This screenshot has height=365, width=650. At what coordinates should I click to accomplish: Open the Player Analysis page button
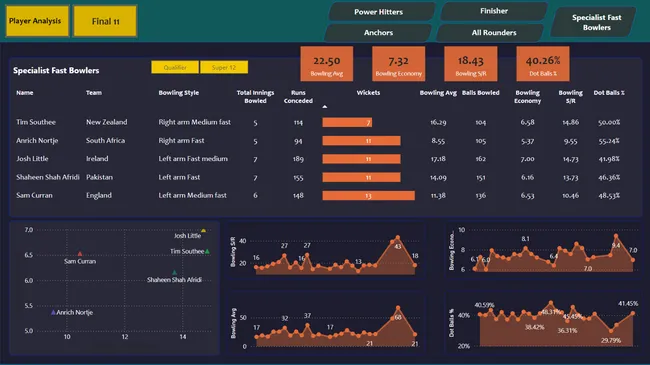(x=37, y=21)
